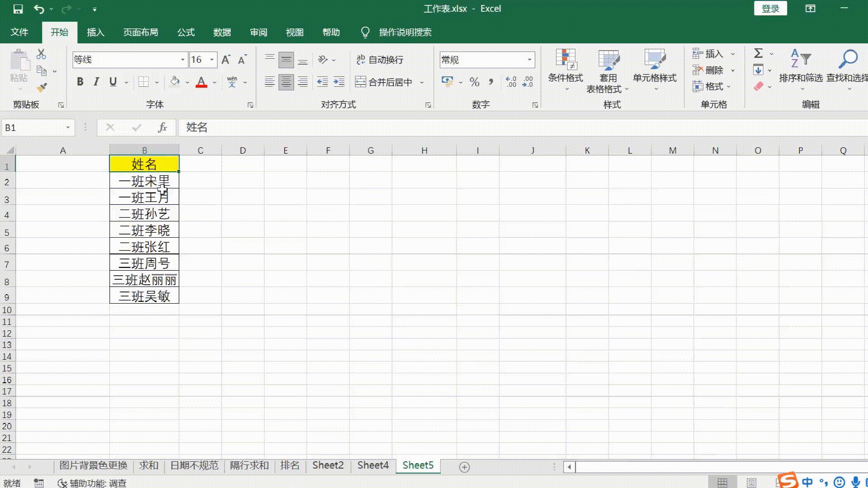The height and width of the screenshot is (488, 868).
Task: Expand the number format dropdown (常规)
Action: click(529, 60)
